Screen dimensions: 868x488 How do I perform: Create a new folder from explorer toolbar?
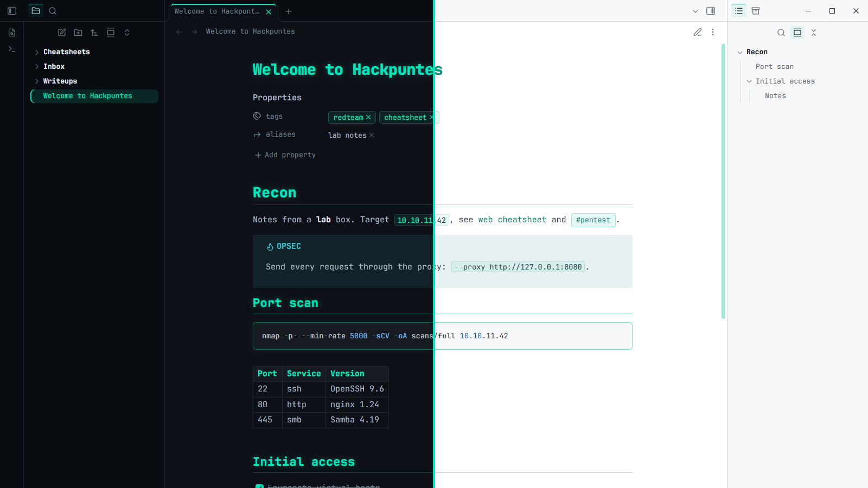[78, 33]
